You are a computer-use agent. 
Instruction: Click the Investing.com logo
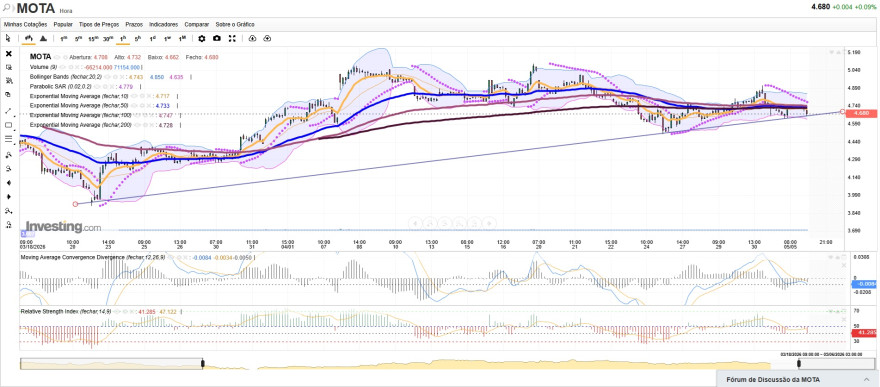[x=63, y=227]
